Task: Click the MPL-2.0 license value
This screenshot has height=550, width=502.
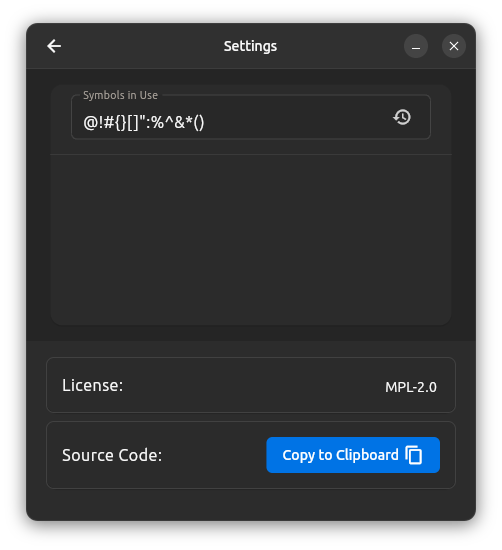Action: (411, 387)
